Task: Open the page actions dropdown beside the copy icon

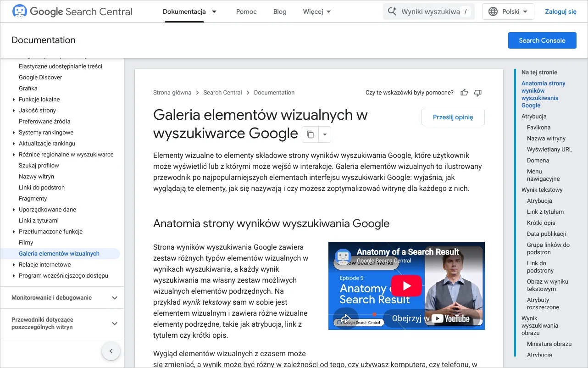Action: pyautogui.click(x=325, y=134)
